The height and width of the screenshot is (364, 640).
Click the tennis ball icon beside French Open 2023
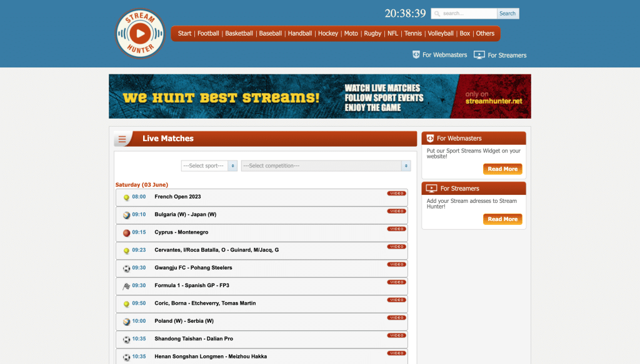(126, 197)
